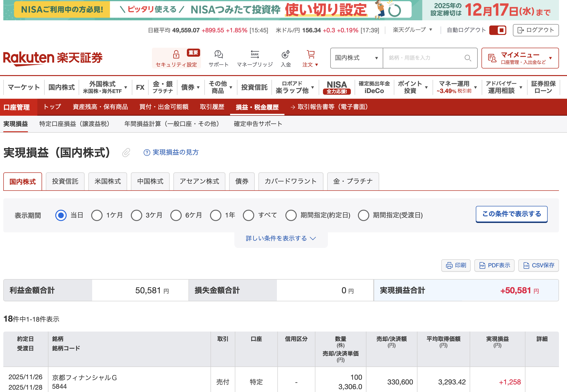Image resolution: width=567 pixels, height=392 pixels.
Task: Open the Money Bridge bank icon
Action: point(254,54)
